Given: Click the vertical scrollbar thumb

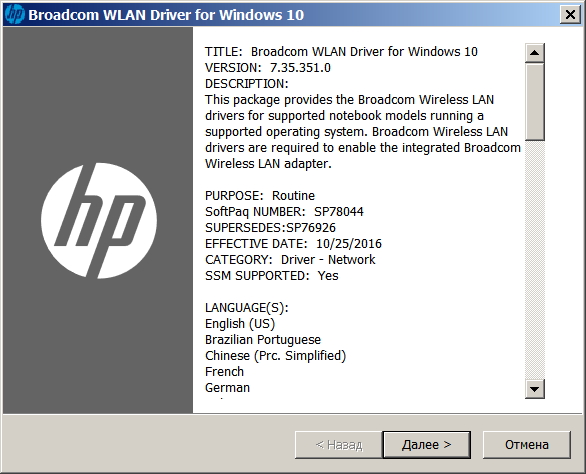Looking at the screenshot, I should click(534, 101).
